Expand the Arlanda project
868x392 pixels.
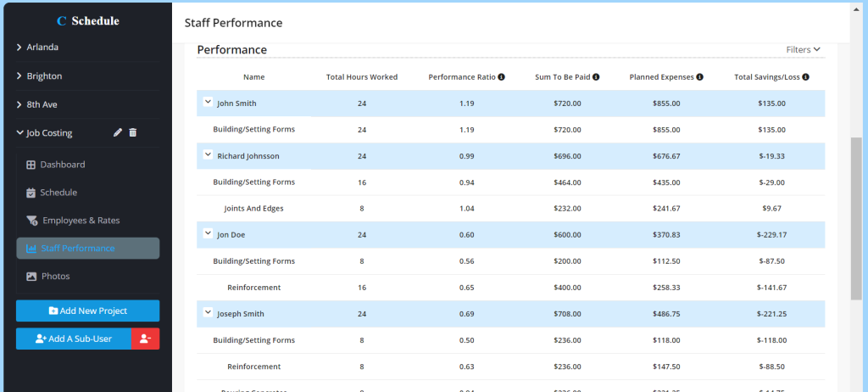tap(42, 48)
